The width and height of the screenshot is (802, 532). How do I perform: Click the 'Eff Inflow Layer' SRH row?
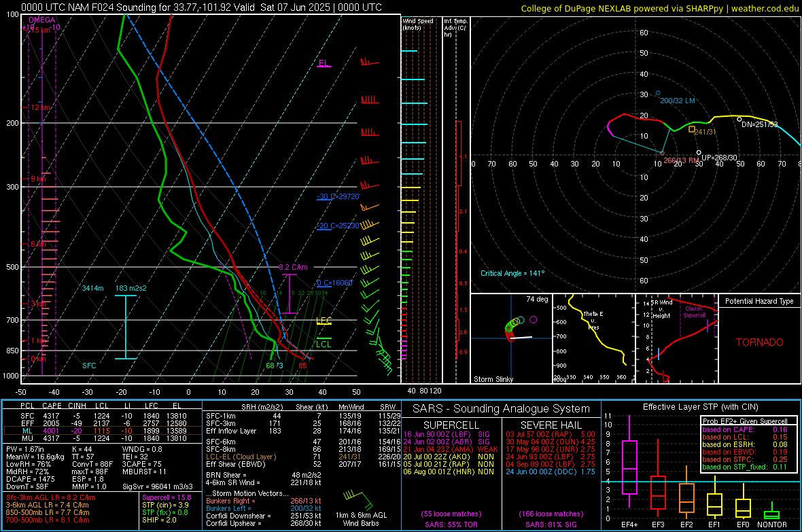303,431
